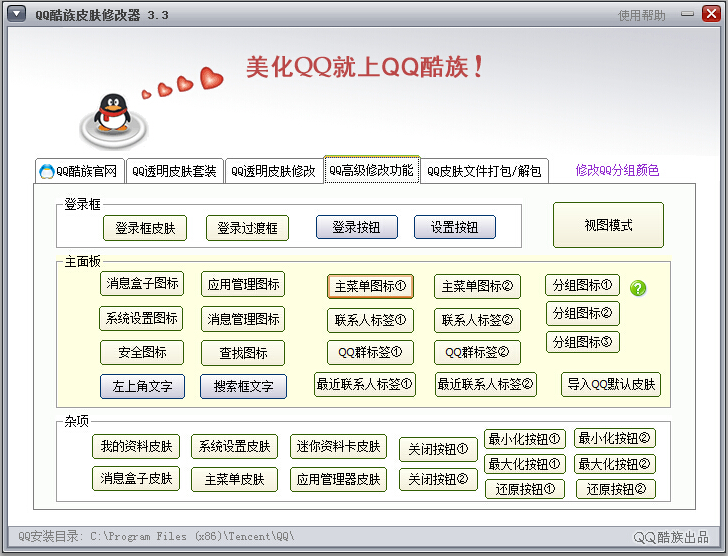Click the 安全图标 button

point(142,353)
